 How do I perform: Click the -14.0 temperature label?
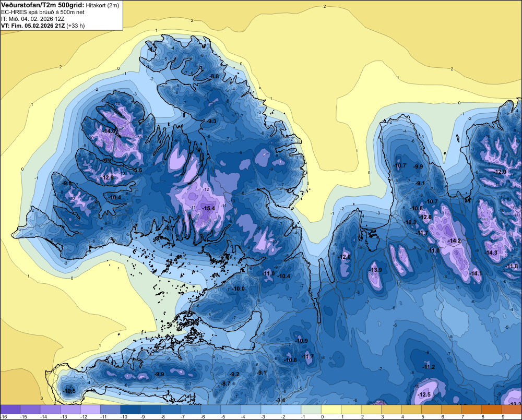pyautogui.click(x=109, y=131)
